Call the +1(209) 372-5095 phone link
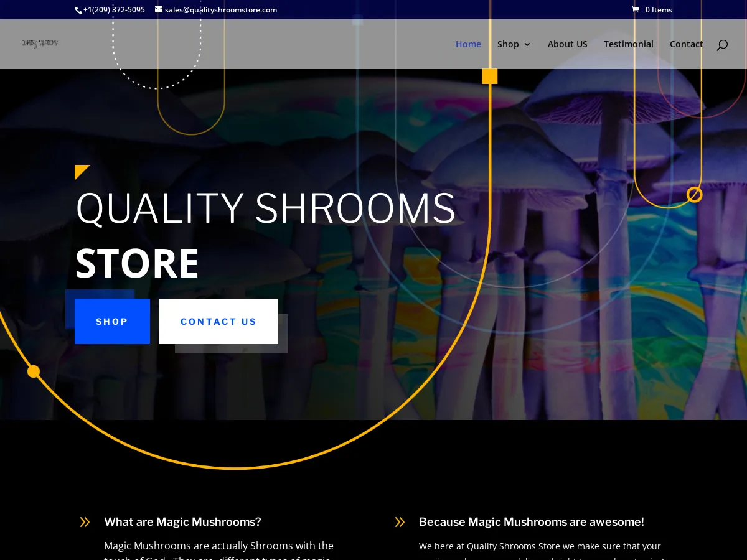 tap(114, 9)
